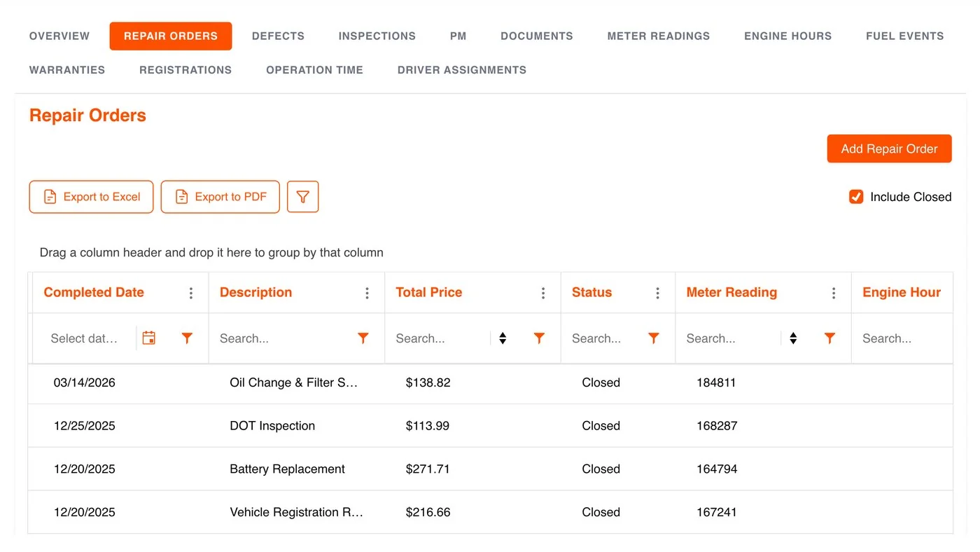Image resolution: width=980 pixels, height=552 pixels.
Task: Switch to the Defects tab
Action: [278, 36]
